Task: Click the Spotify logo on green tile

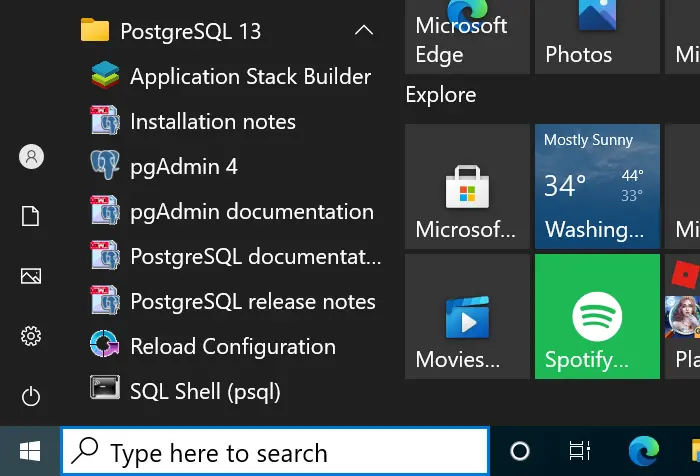Action: (597, 317)
